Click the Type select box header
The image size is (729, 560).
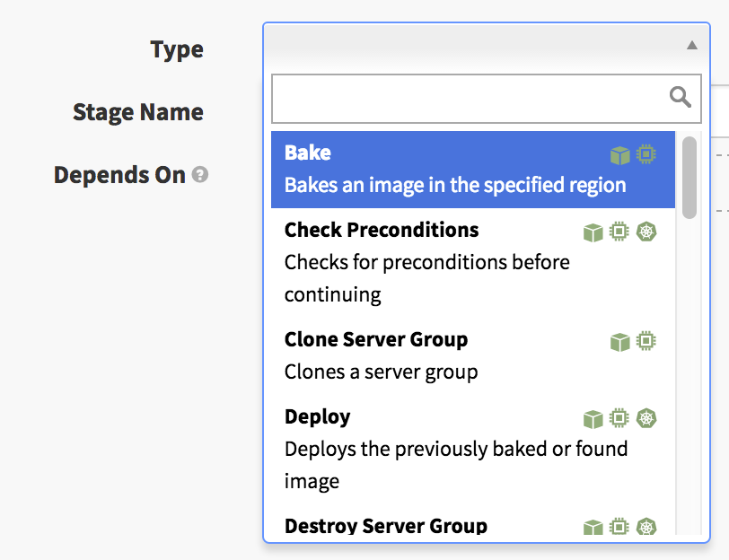coord(476,45)
